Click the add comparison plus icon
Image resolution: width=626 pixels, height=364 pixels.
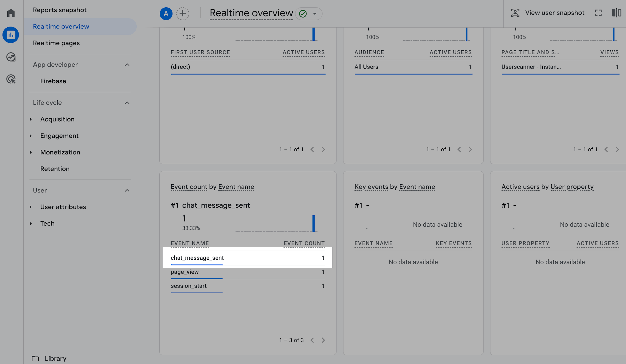tap(183, 13)
